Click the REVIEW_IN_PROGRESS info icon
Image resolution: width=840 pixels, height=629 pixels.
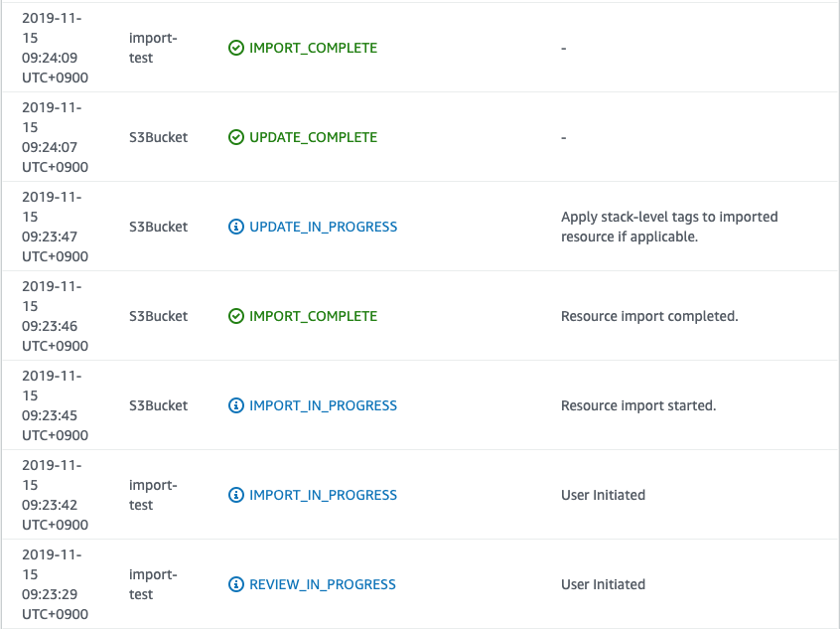click(235, 584)
